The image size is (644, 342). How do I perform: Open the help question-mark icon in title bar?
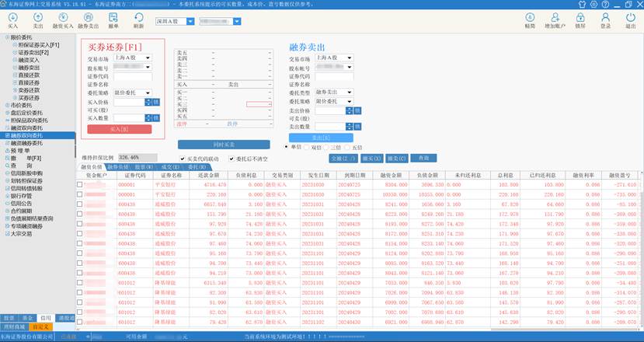coord(605,4)
